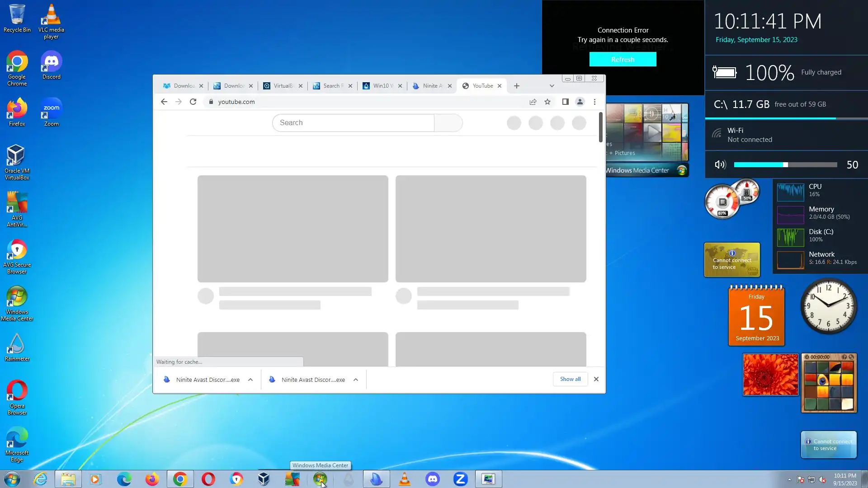868x488 pixels.
Task: Bookmark this page with star icon
Action: pos(547,102)
